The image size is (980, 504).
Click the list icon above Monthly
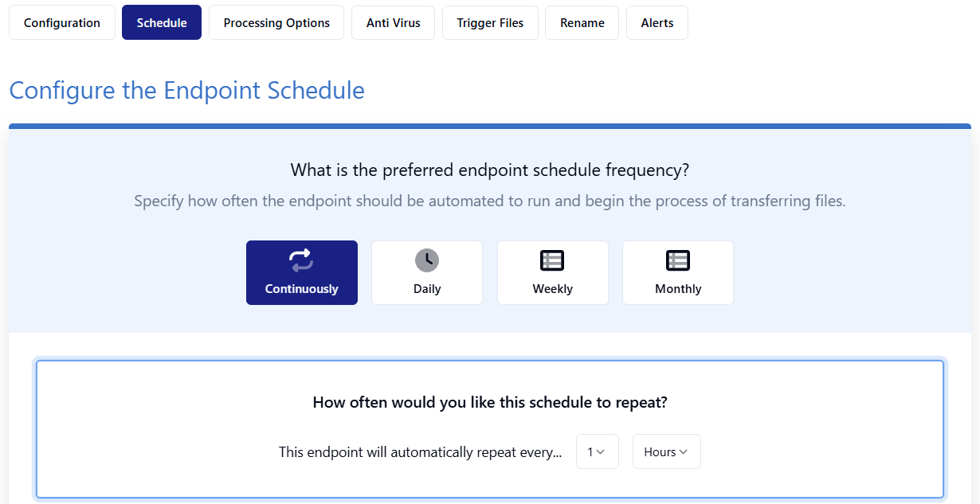point(678,260)
